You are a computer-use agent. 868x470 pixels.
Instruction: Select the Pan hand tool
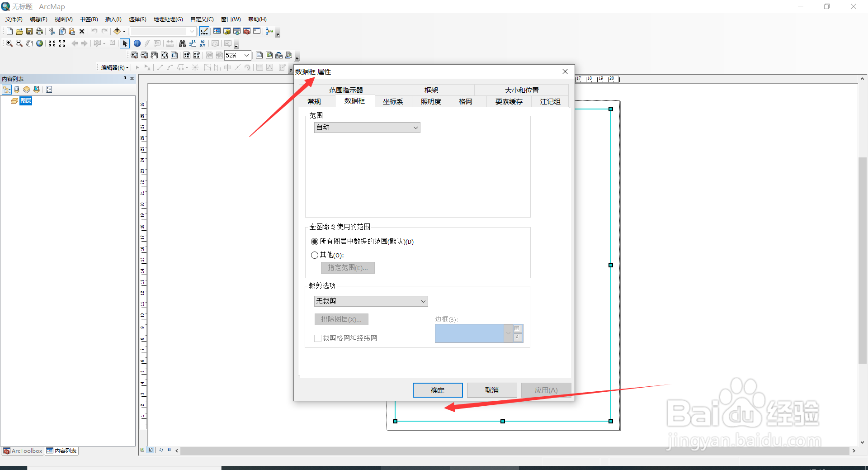[x=29, y=43]
